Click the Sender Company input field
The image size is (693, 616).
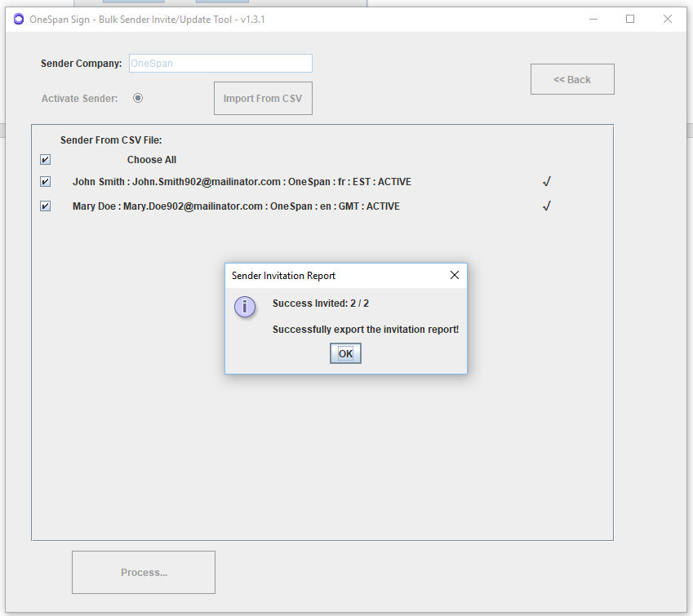coord(220,63)
